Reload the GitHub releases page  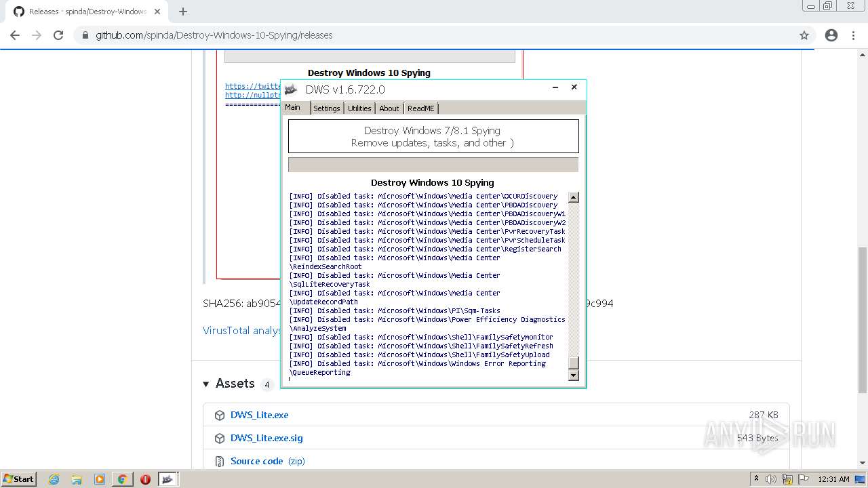pyautogui.click(x=58, y=35)
